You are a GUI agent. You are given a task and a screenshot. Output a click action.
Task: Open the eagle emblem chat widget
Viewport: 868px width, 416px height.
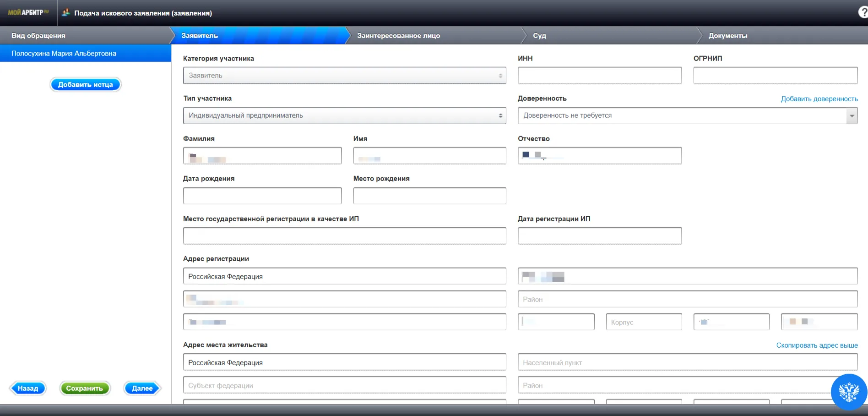coord(848,392)
